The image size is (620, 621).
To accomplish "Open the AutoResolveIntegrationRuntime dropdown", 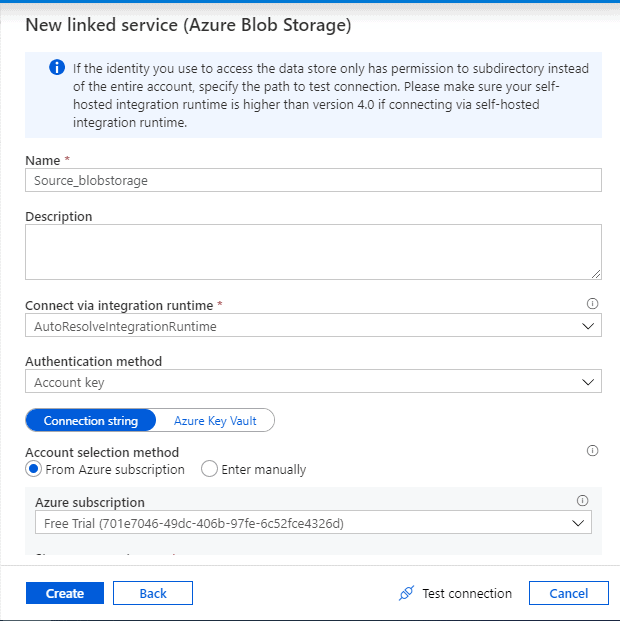I will coord(313,326).
